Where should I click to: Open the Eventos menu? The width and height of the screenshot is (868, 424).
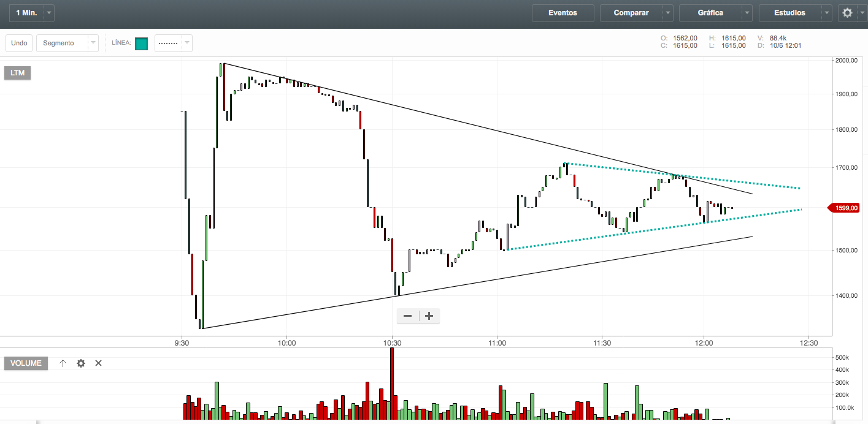pyautogui.click(x=563, y=13)
